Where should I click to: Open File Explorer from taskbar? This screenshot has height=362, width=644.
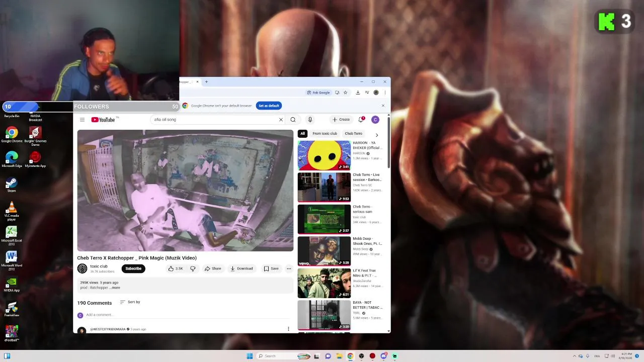tap(339, 356)
